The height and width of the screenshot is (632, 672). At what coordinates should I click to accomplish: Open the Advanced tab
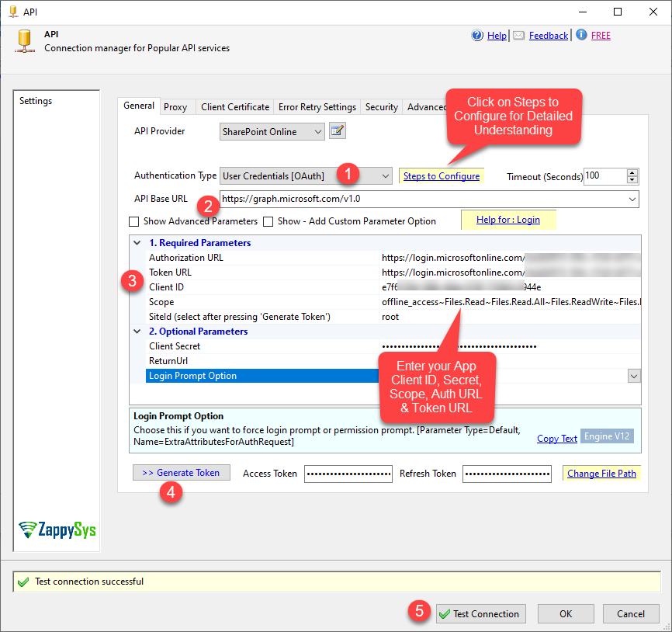click(426, 107)
